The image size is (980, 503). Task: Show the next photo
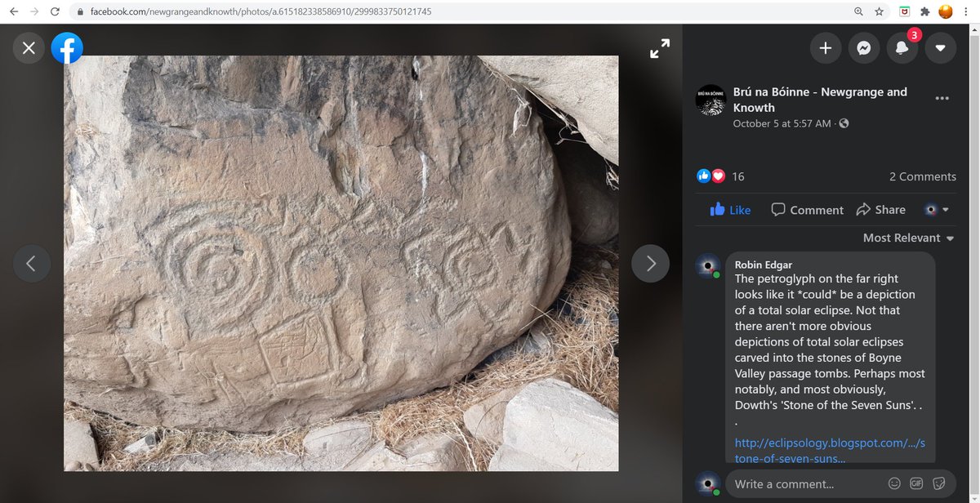pyautogui.click(x=651, y=263)
